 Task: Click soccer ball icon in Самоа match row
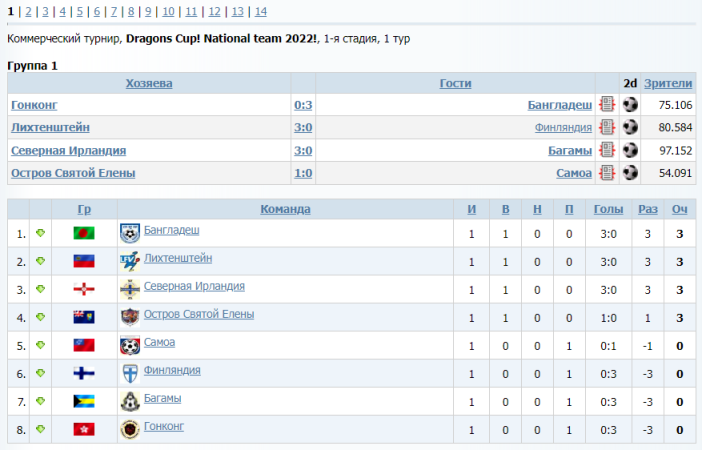point(630,174)
